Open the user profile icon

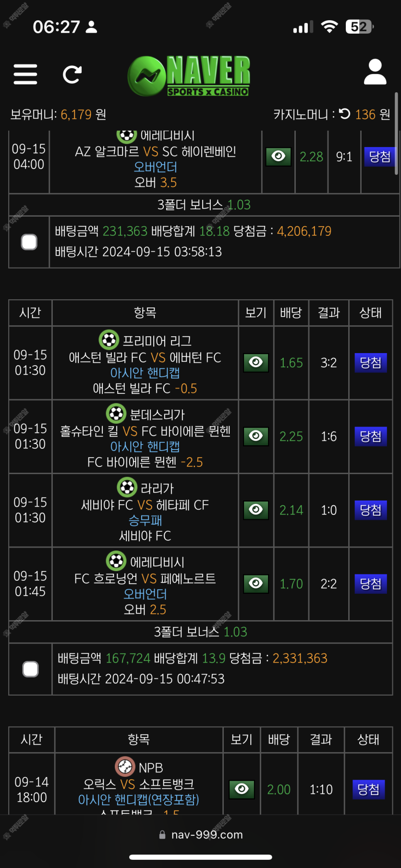(x=375, y=72)
